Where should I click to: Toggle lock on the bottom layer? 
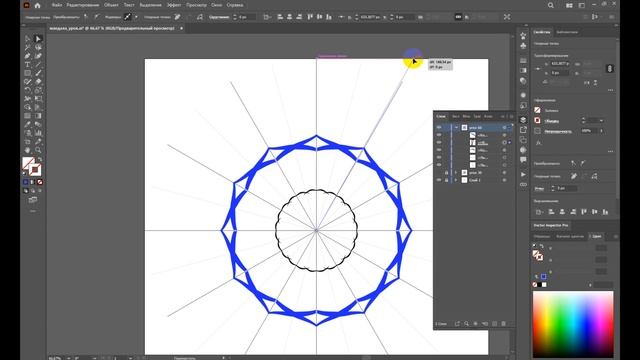[447, 180]
